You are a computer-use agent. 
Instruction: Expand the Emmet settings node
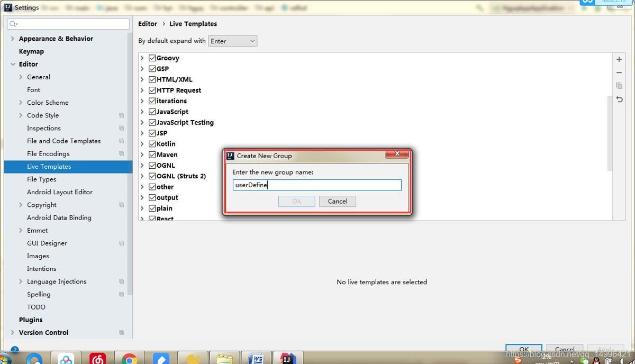point(21,231)
